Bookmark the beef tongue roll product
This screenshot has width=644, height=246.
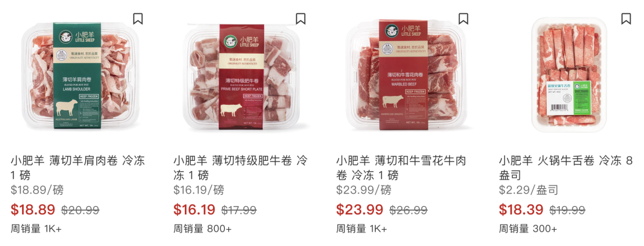(x=626, y=19)
